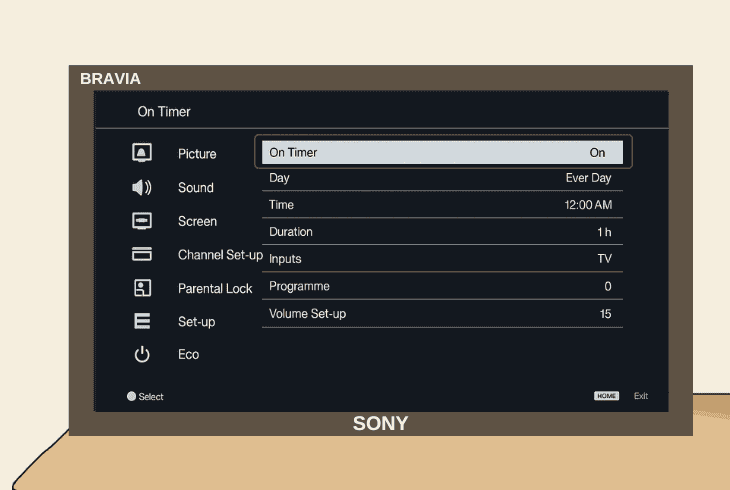This screenshot has width=730, height=490.
Task: Open the Channel Set-up menu item
Action: click(x=220, y=255)
